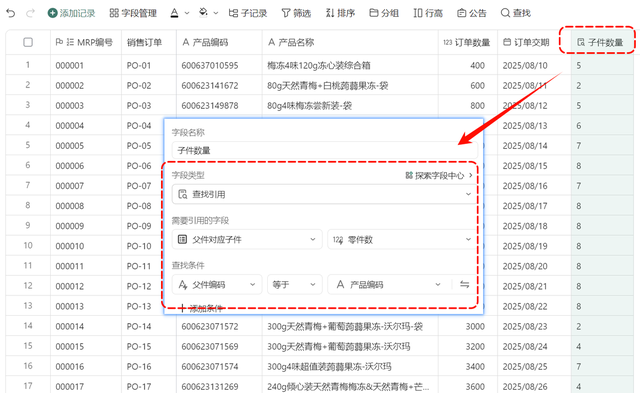The height and width of the screenshot is (393, 640).
Task: Click the 产品编码 column header
Action: [219, 42]
